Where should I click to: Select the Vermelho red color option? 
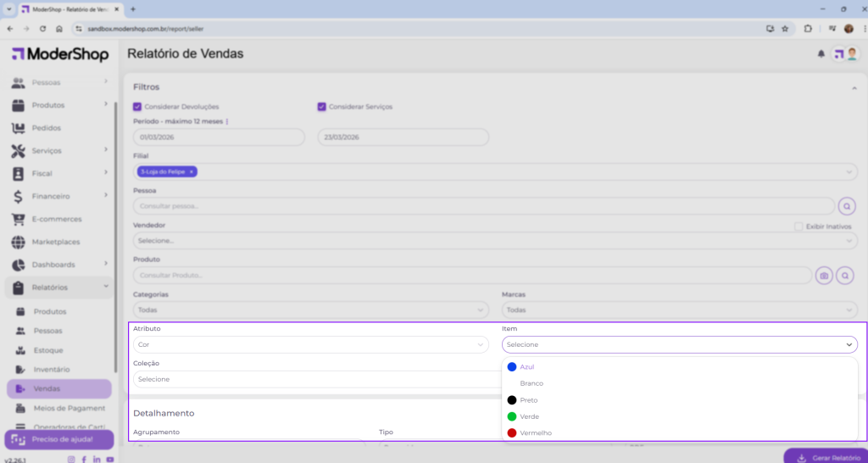[x=535, y=433]
